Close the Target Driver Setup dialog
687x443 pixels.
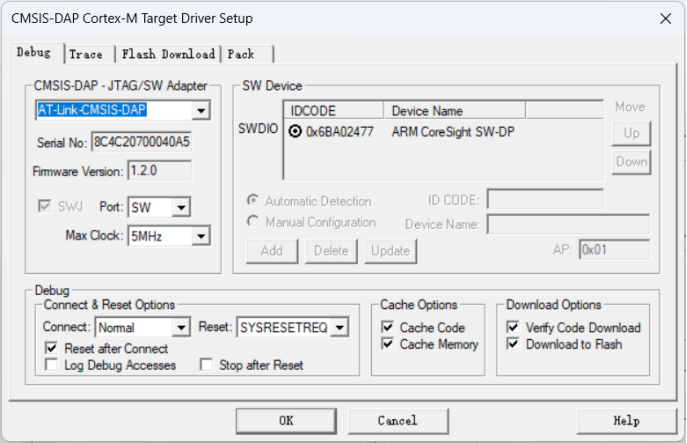coord(663,18)
